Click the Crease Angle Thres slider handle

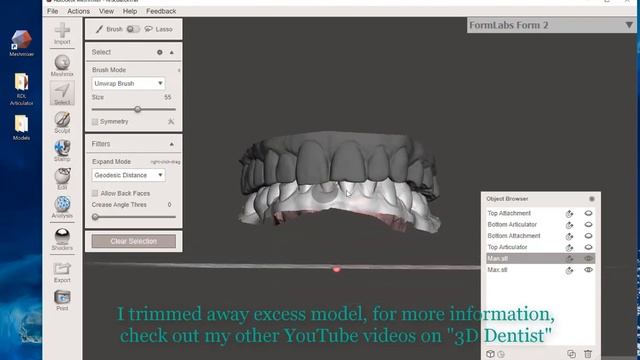tap(95, 217)
